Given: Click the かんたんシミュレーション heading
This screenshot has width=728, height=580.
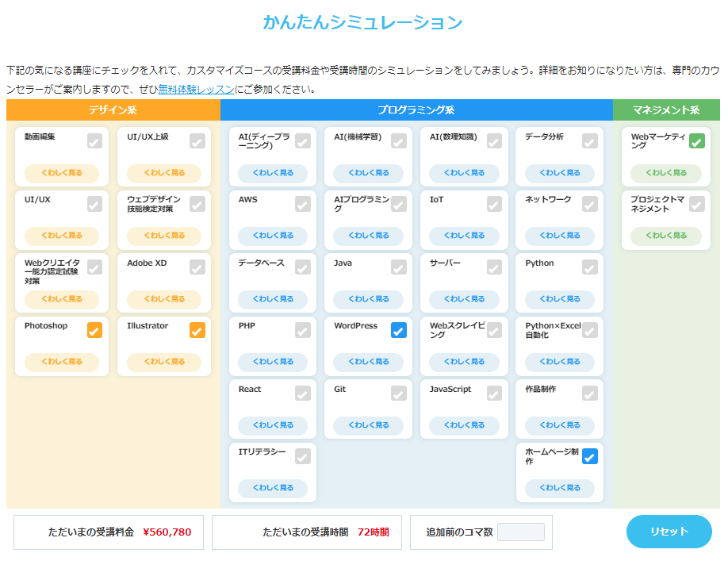Looking at the screenshot, I should 363,22.
